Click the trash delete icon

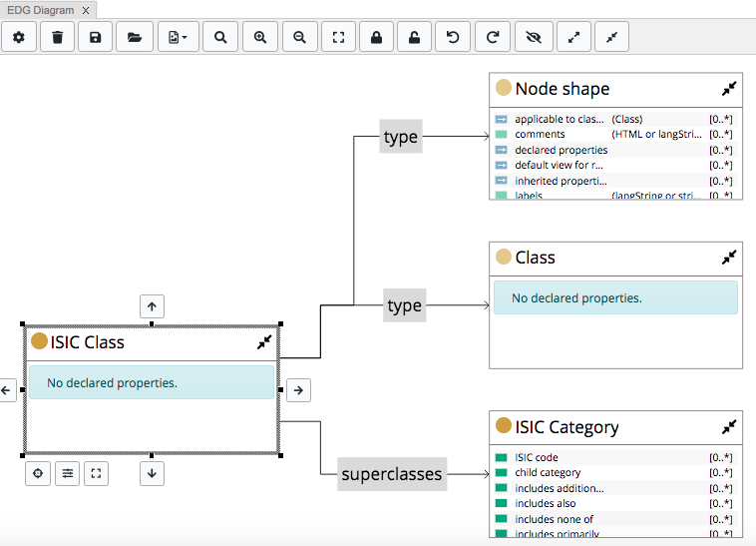coord(58,37)
